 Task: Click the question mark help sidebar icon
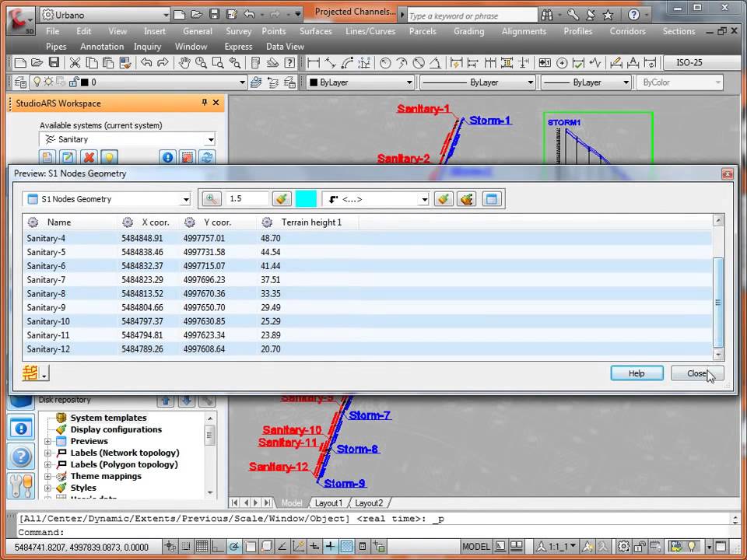[21, 457]
